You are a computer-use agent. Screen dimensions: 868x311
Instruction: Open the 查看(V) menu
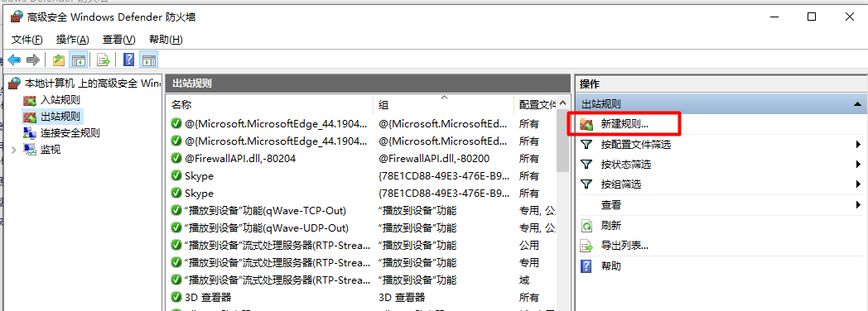click(x=119, y=40)
